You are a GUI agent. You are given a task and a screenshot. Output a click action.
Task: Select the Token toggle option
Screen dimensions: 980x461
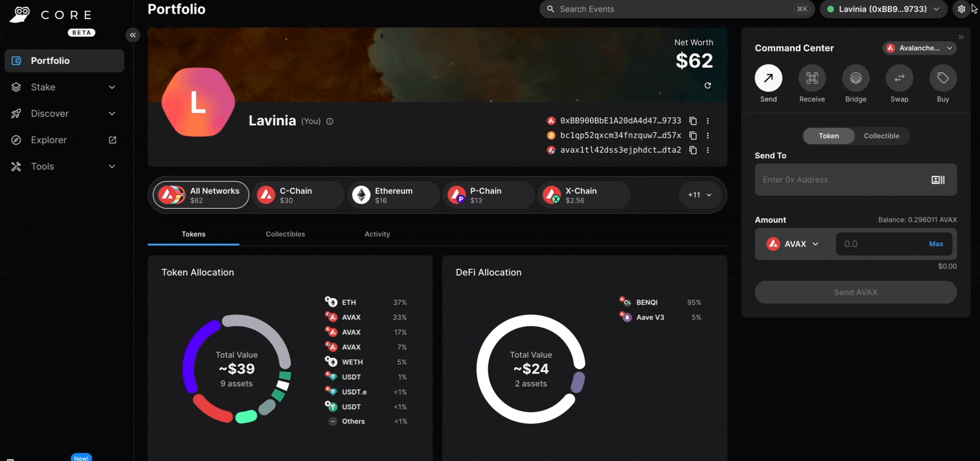(828, 136)
